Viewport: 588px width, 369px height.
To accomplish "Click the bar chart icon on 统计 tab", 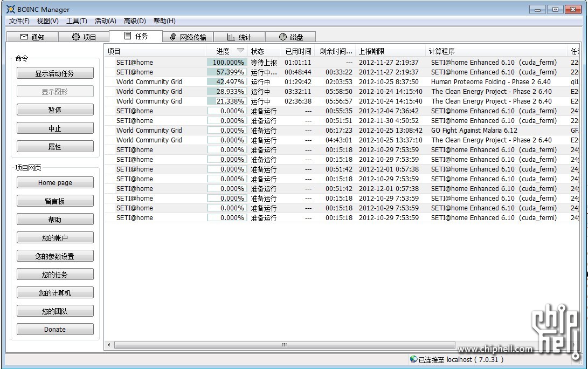I will click(231, 37).
